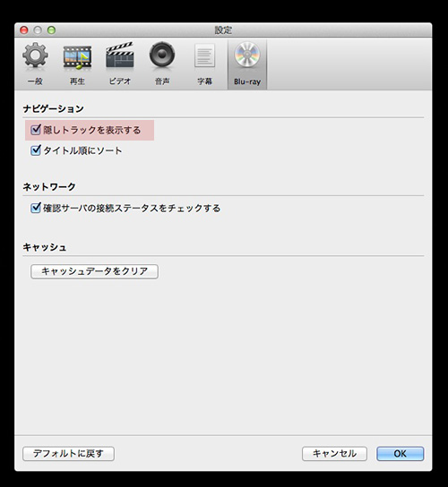Close the 設定 window with red button
Screen dimensions: 448x487
(x=24, y=30)
